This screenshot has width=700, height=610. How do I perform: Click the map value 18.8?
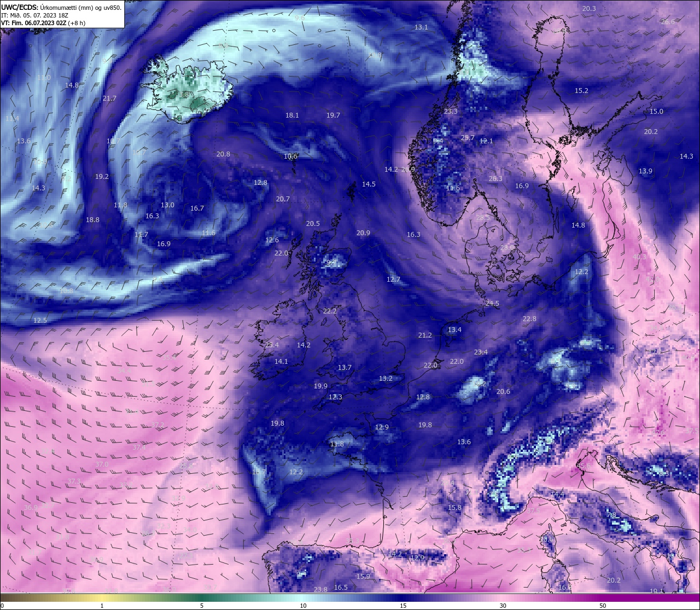coord(92,220)
